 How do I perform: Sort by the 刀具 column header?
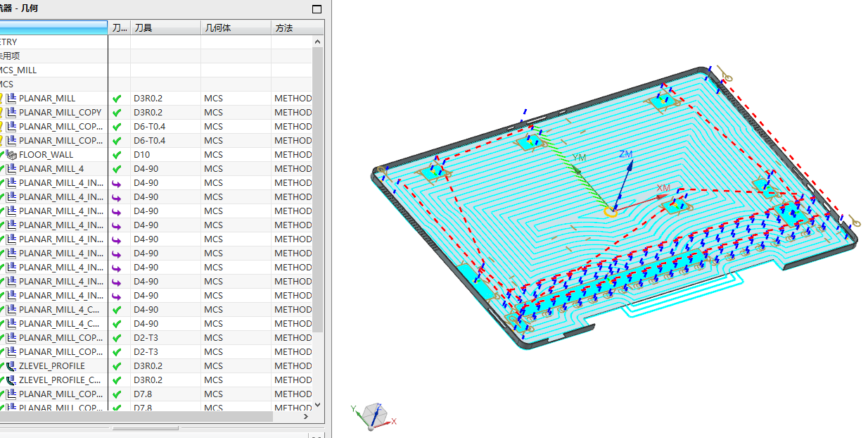[165, 27]
